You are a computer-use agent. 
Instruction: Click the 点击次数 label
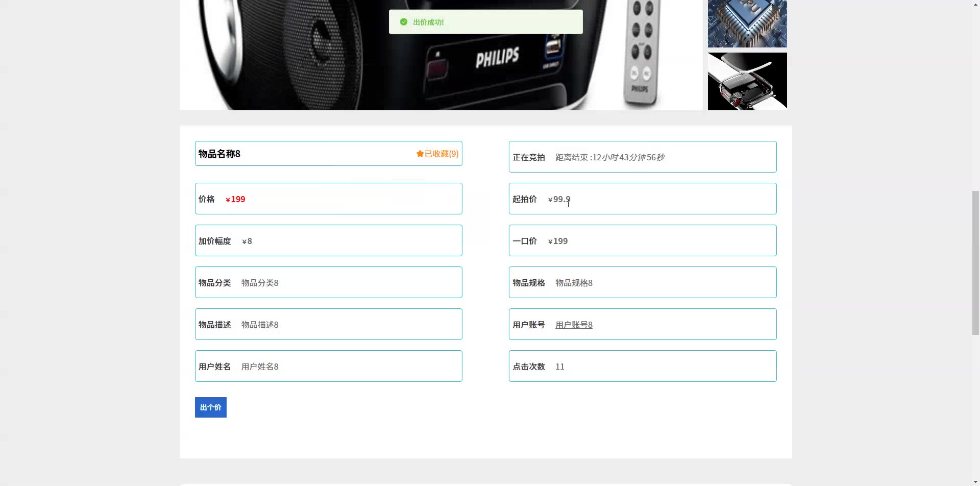point(529,367)
